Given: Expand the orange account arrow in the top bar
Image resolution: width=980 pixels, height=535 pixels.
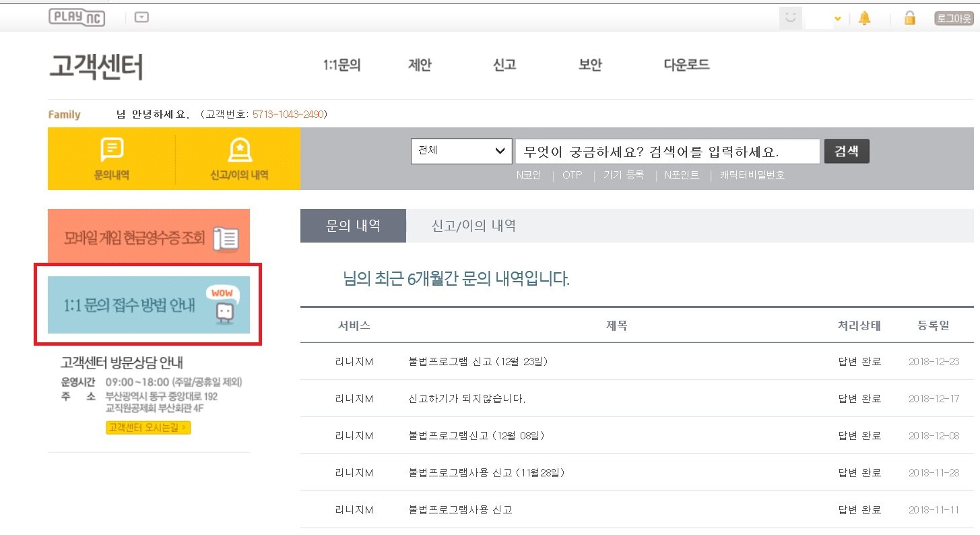Looking at the screenshot, I should point(838,19).
